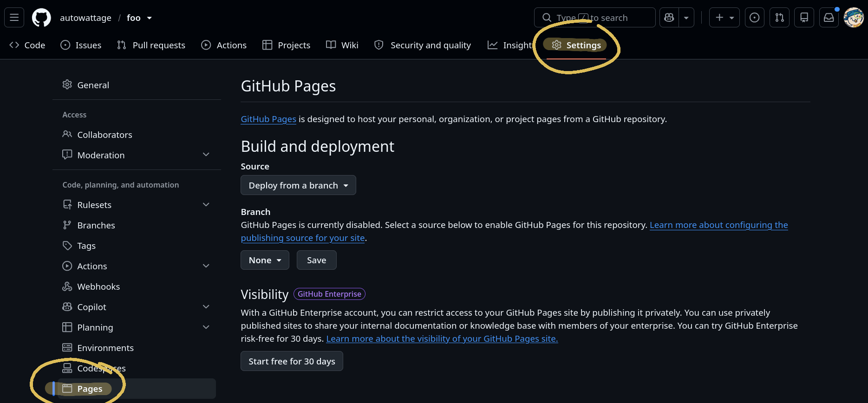The height and width of the screenshot is (403, 868).
Task: Open Security and quality tab
Action: 423,45
